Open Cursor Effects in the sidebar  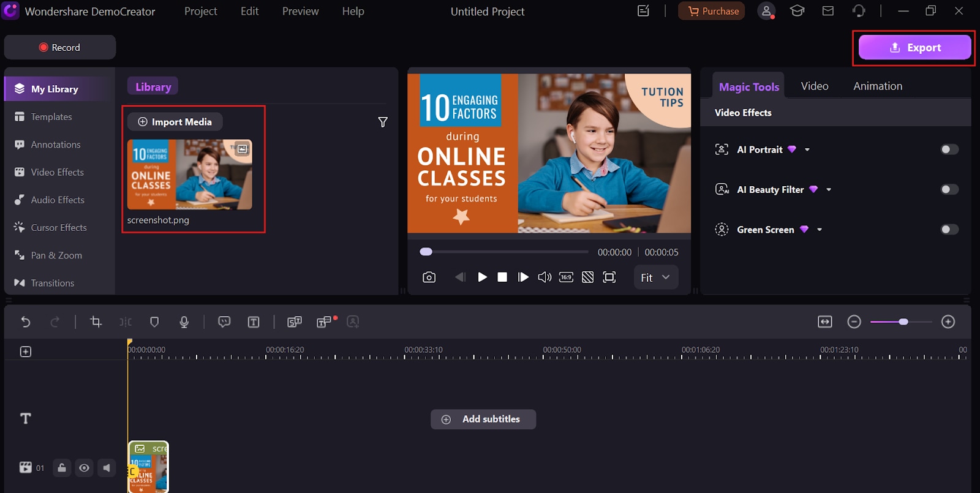coord(59,227)
